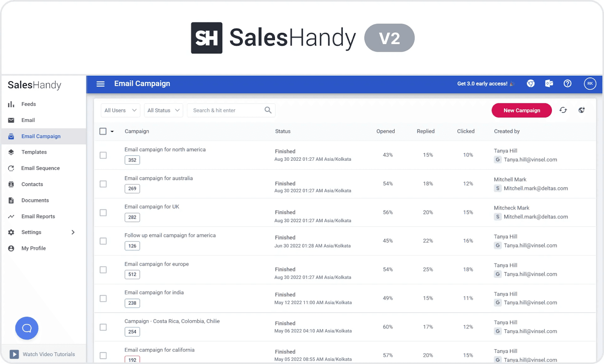Select the europe campaign checkbox
This screenshot has width=604, height=364.
(103, 270)
